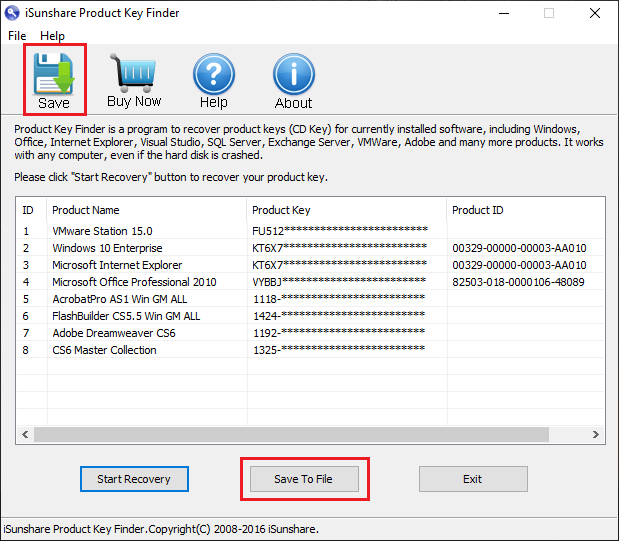This screenshot has height=541, width=619.
Task: Sort by the ID column header
Action: (32, 210)
